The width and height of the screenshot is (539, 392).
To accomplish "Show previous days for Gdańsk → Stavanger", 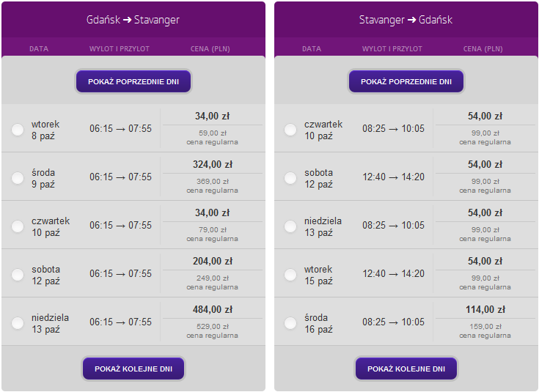I will click(x=133, y=81).
